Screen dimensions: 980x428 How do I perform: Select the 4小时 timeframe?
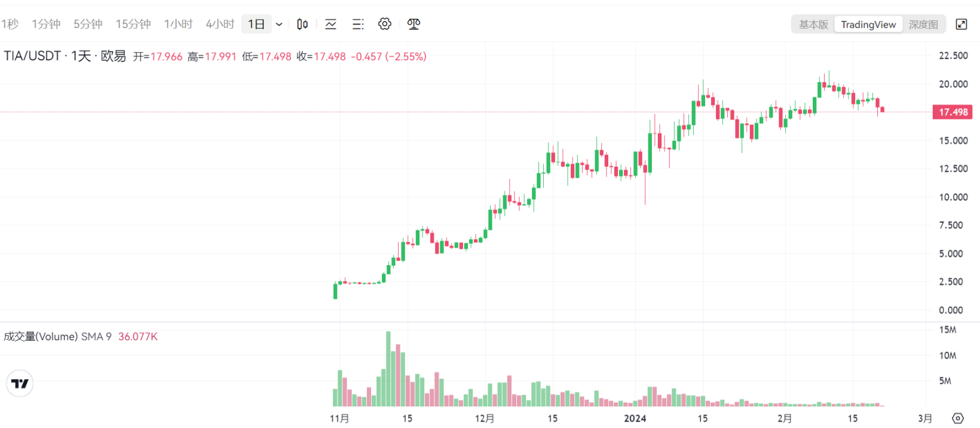pos(220,24)
